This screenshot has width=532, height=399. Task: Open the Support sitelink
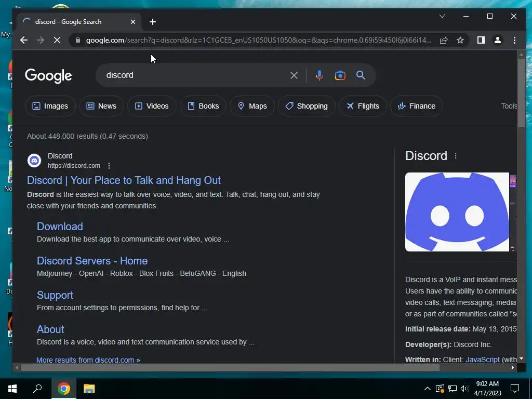(55, 295)
